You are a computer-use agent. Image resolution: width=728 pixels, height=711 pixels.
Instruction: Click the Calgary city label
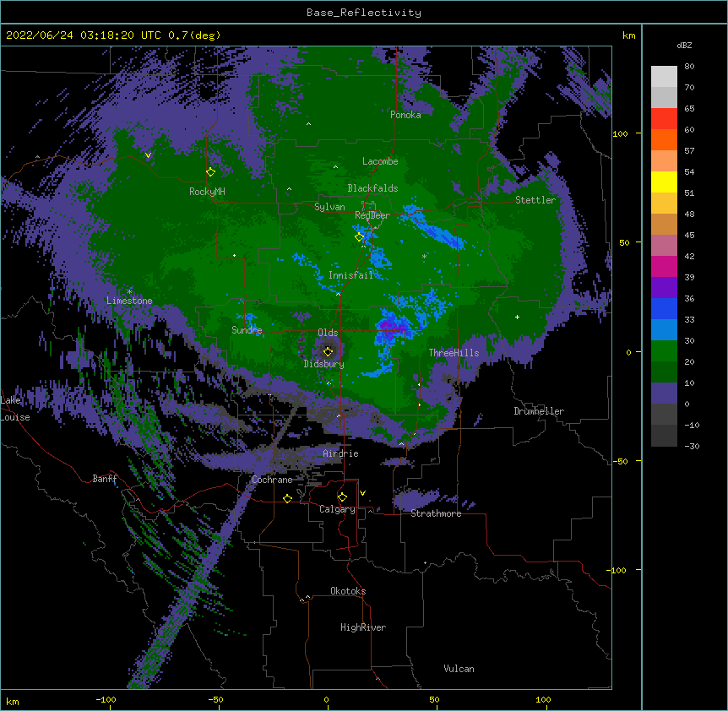coord(337,509)
